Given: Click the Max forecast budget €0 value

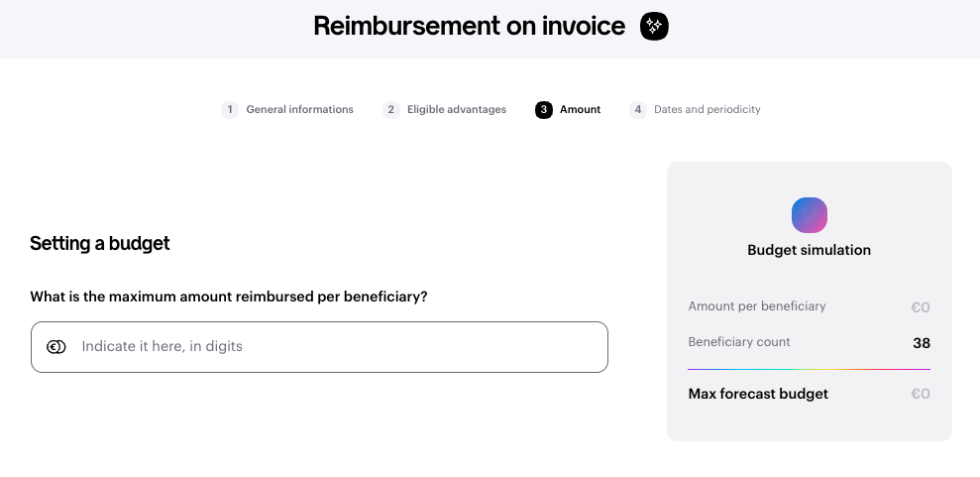Looking at the screenshot, I should tap(920, 394).
